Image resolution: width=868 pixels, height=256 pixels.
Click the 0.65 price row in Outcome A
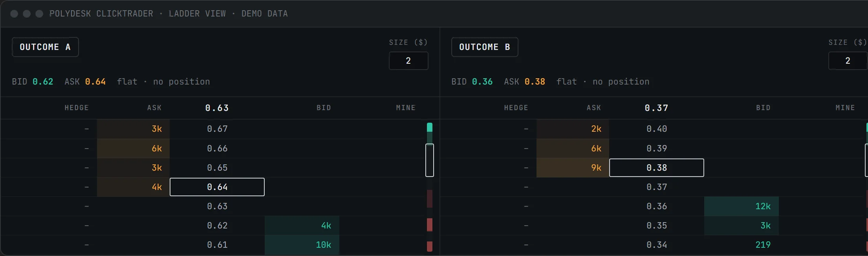point(217,168)
